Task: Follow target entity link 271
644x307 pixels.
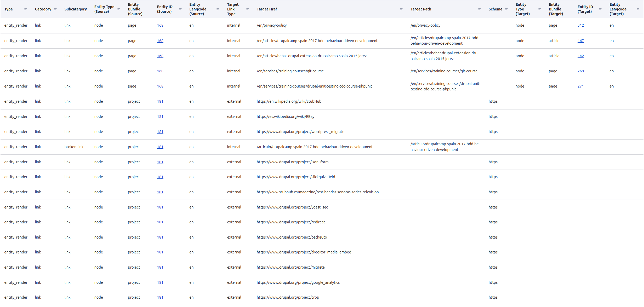Action: 581,86
